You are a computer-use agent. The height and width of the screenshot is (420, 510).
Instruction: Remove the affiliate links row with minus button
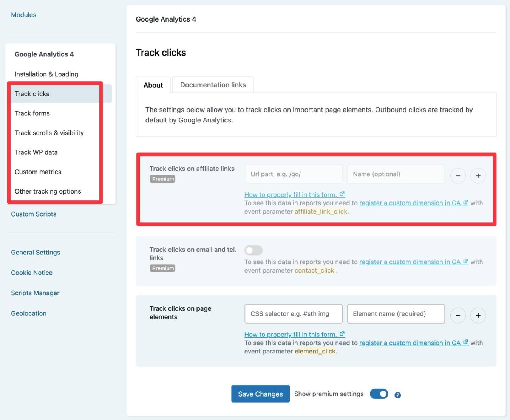[458, 175]
